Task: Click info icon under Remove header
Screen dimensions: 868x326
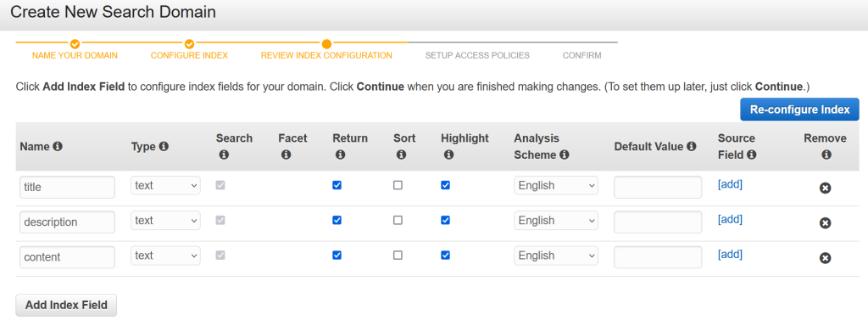Action: click(826, 155)
